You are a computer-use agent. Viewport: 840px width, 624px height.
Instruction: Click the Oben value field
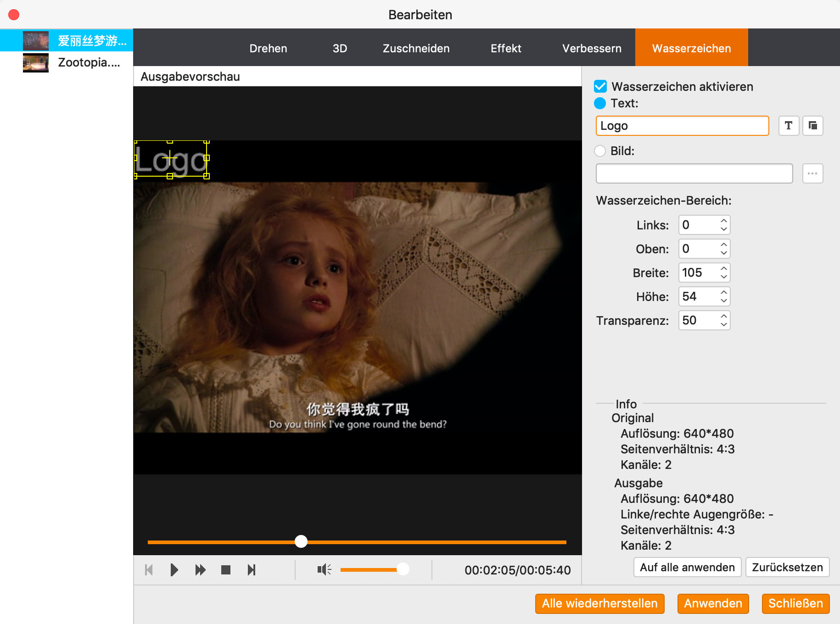pyautogui.click(x=699, y=249)
